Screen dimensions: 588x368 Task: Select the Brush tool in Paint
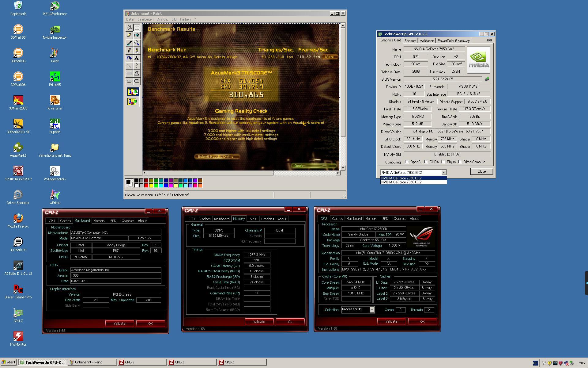coord(137,51)
